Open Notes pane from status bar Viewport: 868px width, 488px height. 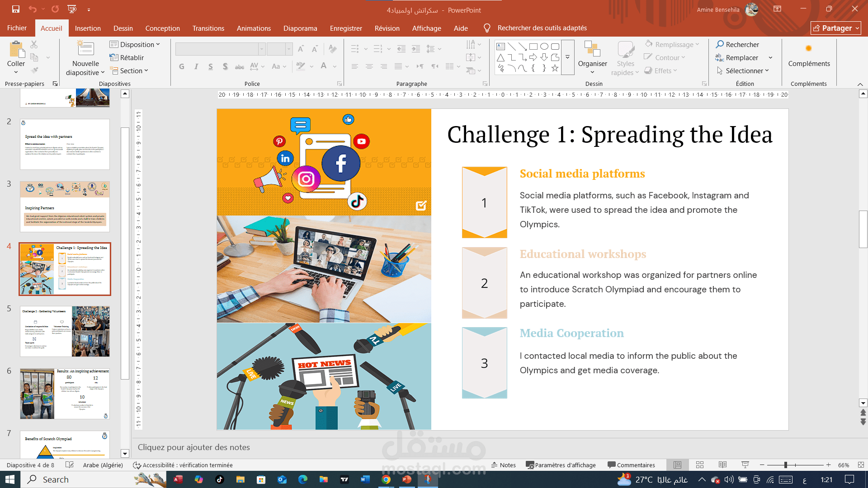tap(504, 465)
